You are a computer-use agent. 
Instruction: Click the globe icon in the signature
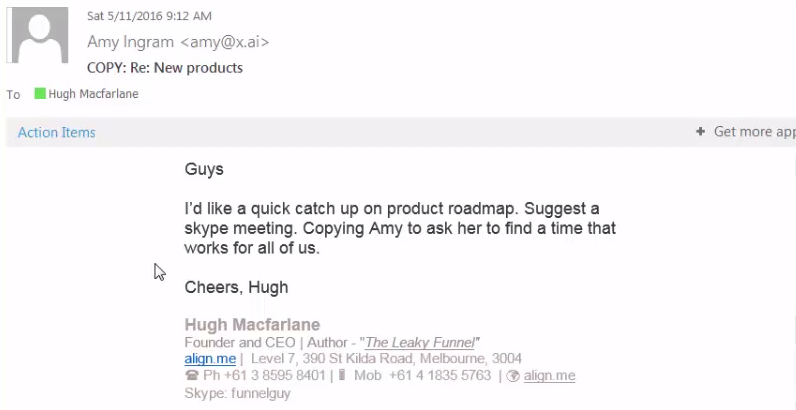(513, 376)
